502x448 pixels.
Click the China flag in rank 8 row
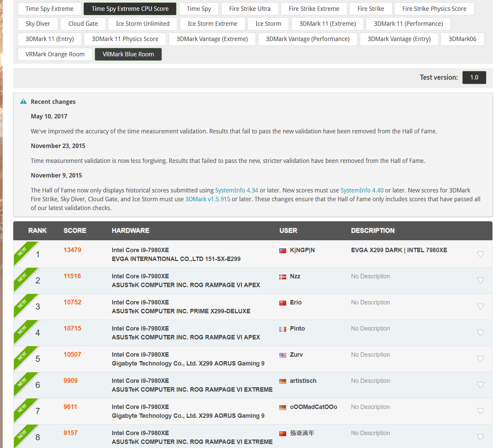pyautogui.click(x=283, y=434)
